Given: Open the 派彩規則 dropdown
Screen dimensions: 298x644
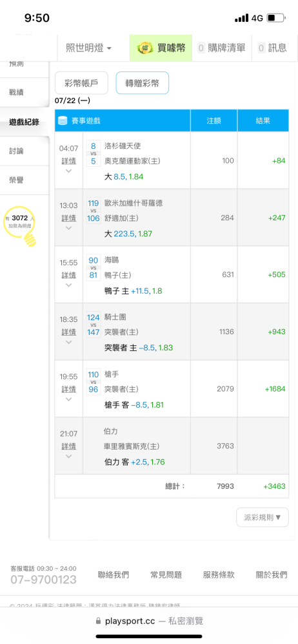Looking at the screenshot, I should point(263,517).
